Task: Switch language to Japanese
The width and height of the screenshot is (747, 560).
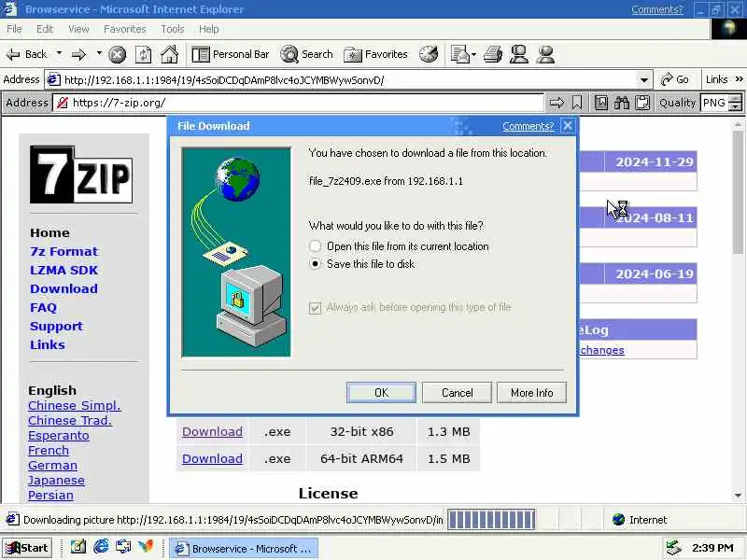Action: [56, 480]
